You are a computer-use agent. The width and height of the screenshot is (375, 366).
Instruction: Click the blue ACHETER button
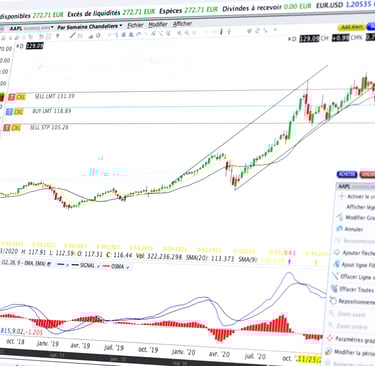click(347, 174)
